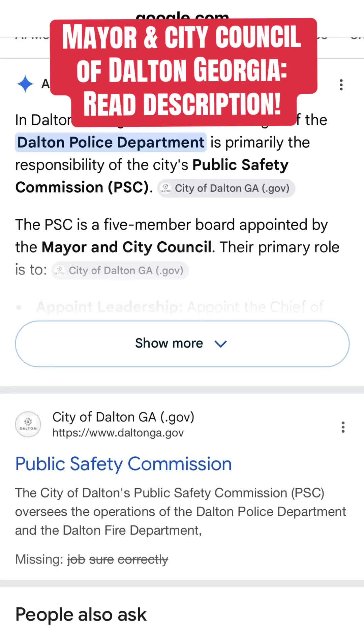Tap the AI Overview sparkle icon
Screen dimensions: 364x631
(25, 84)
